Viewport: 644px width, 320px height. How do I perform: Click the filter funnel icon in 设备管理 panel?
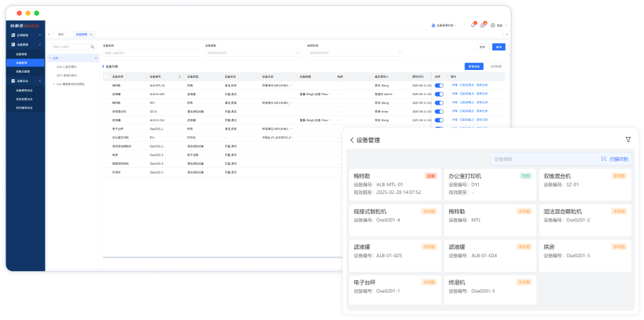627,140
